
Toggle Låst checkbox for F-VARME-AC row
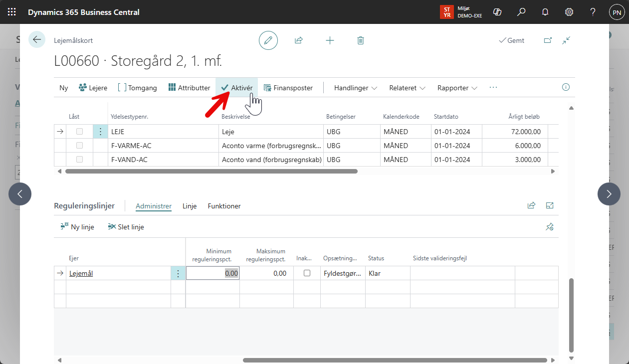[79, 146]
